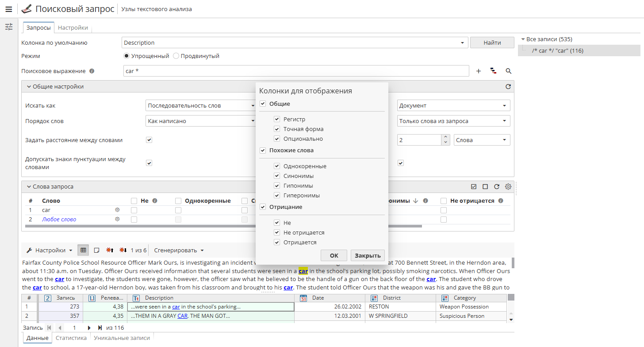Click the tree structure icon beside search field
644x347 pixels.
tap(493, 71)
